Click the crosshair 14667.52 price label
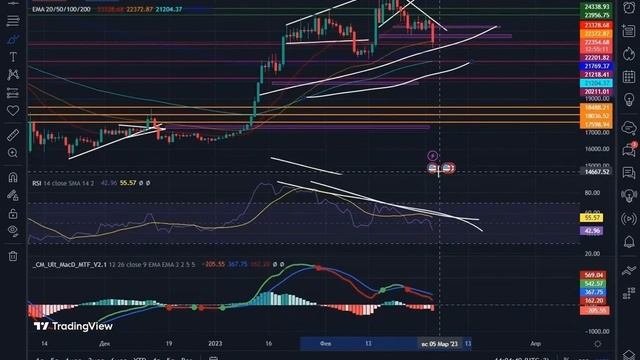 pos(596,172)
